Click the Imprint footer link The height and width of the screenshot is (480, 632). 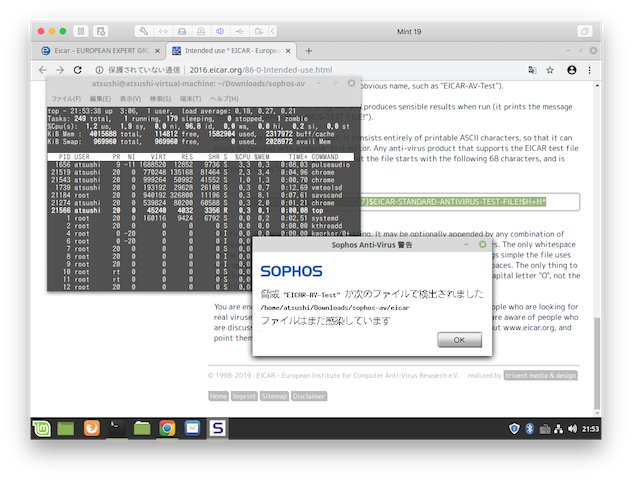click(244, 397)
